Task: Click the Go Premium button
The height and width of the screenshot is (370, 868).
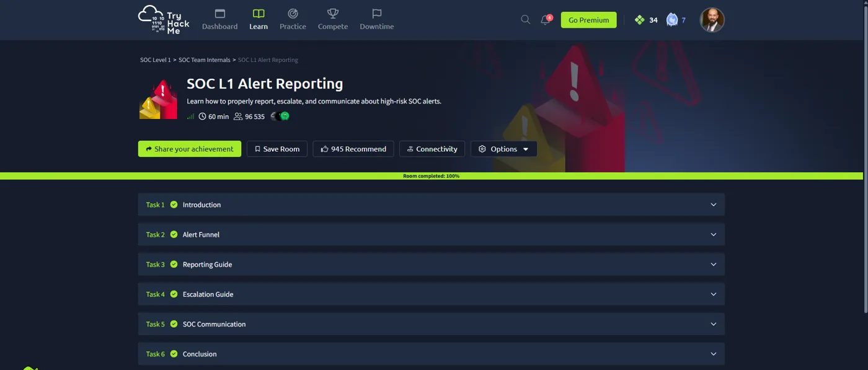Action: coord(589,20)
